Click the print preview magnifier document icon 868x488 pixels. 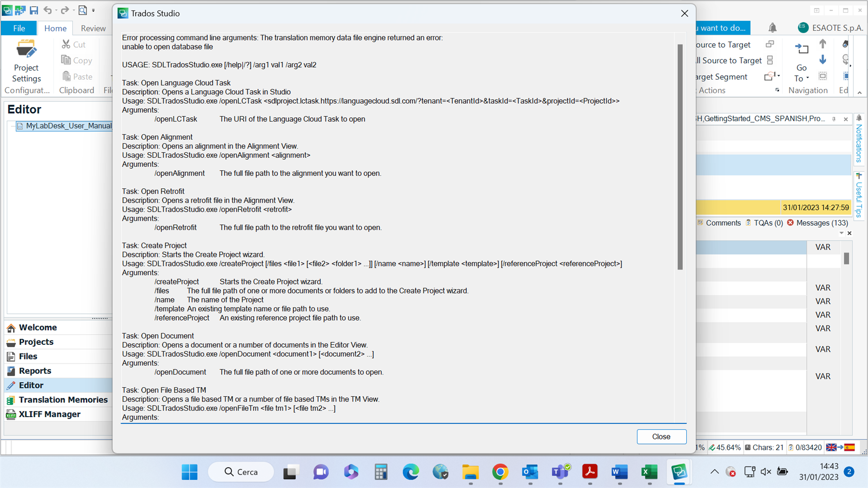(x=83, y=10)
